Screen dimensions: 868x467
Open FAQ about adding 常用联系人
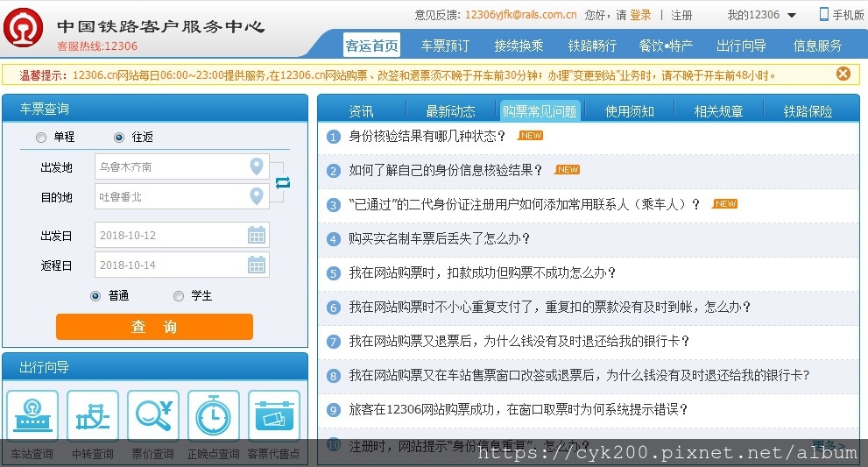click(525, 204)
